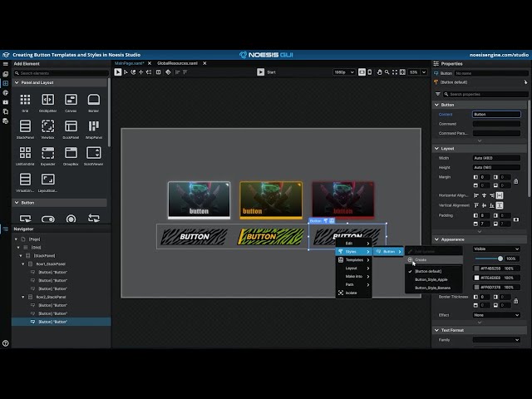Open the Visibility dropdown showing Visible
Image resolution: width=532 pixels, height=399 pixels.
click(x=496, y=249)
